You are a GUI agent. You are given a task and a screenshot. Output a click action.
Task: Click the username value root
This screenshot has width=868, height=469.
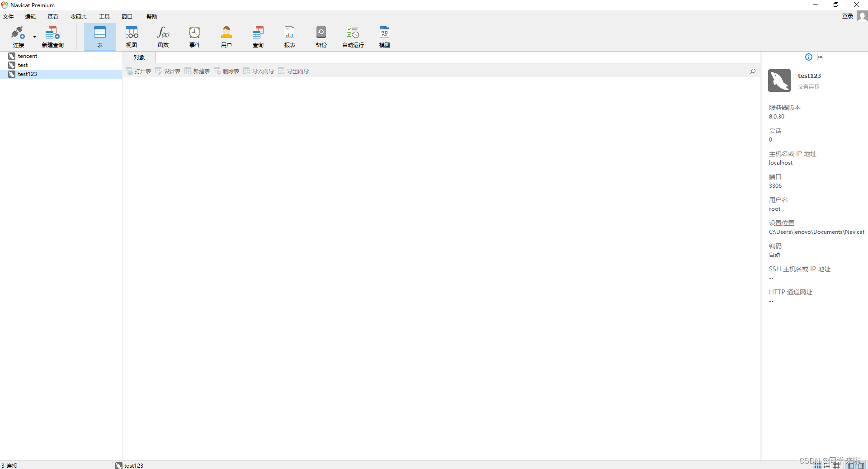774,209
